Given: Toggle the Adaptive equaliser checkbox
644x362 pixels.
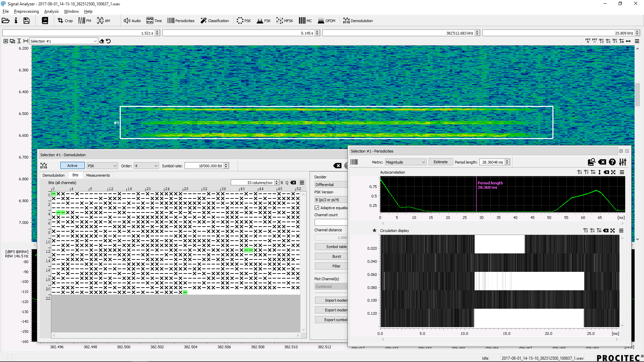Looking at the screenshot, I should click(x=317, y=208).
